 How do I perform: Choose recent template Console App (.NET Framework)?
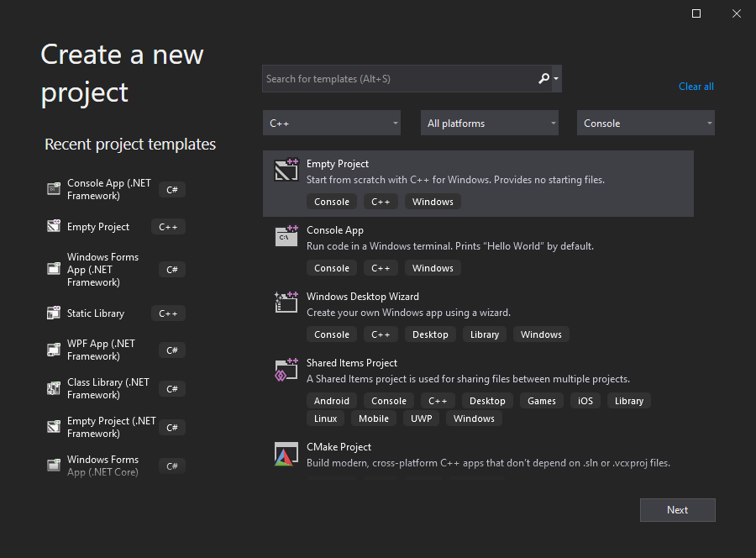point(109,190)
